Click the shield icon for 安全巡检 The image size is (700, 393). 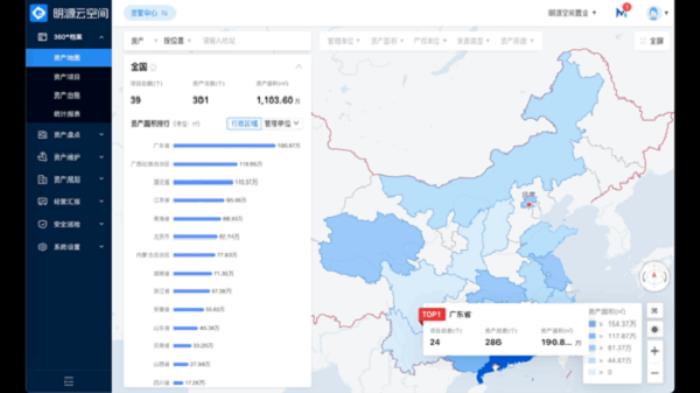tap(42, 224)
